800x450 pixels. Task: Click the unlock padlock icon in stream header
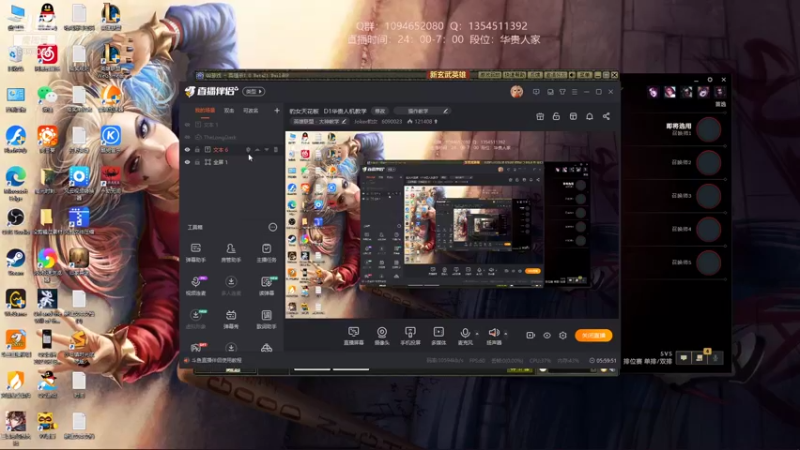coord(556,116)
